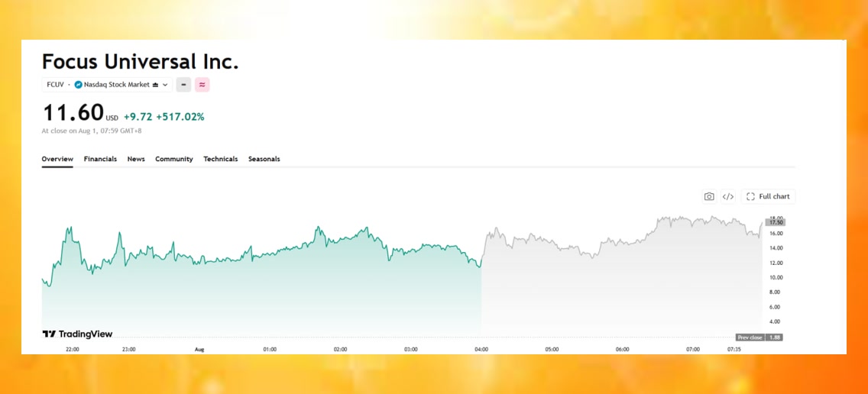Click the USD currency label
Viewport: 868px width, 394px height.
click(x=112, y=118)
